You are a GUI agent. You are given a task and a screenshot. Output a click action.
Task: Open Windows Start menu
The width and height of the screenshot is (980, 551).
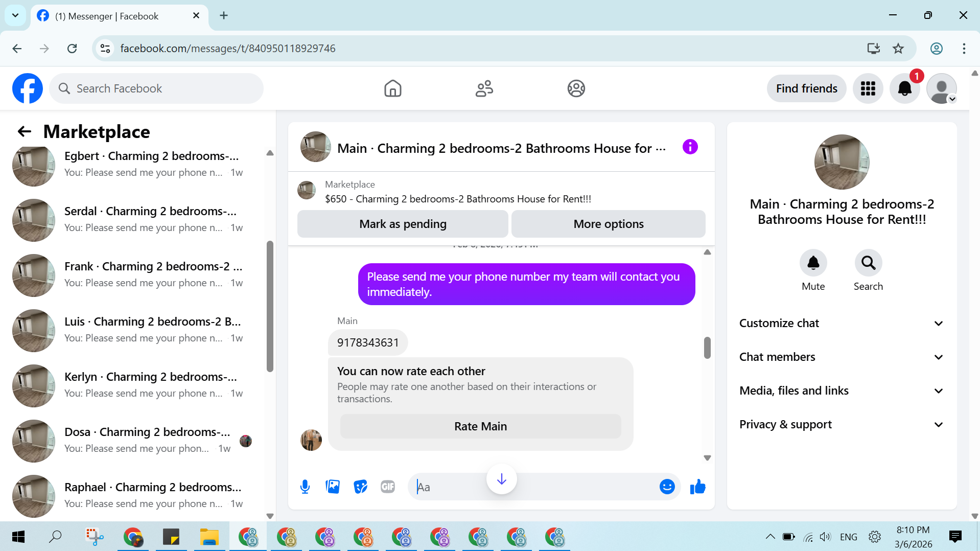18,537
